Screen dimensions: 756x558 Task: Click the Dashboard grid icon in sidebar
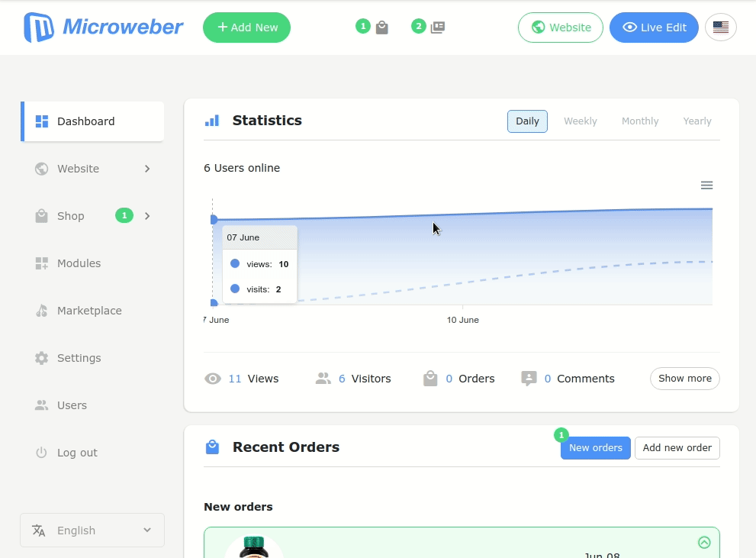42,121
